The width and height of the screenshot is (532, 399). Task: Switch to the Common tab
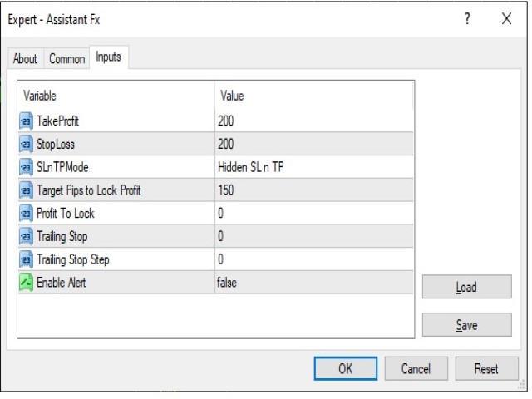pyautogui.click(x=66, y=59)
